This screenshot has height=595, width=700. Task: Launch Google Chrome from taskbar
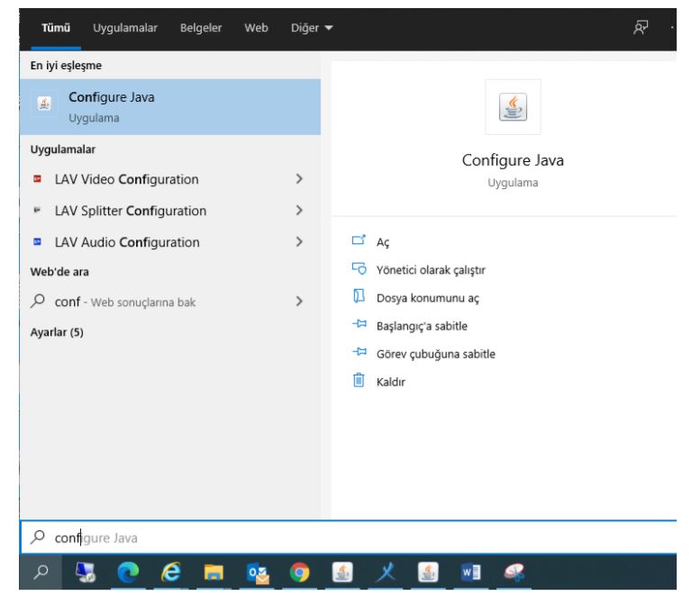tap(300, 572)
